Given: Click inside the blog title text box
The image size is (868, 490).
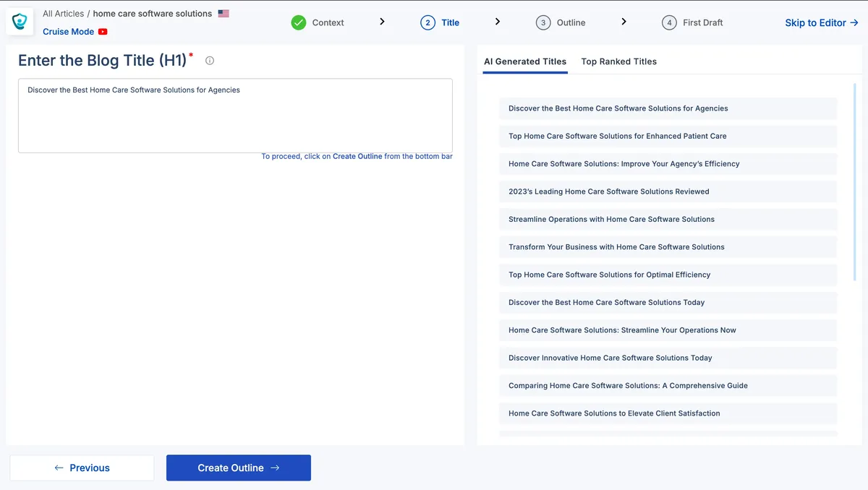Looking at the screenshot, I should (235, 116).
